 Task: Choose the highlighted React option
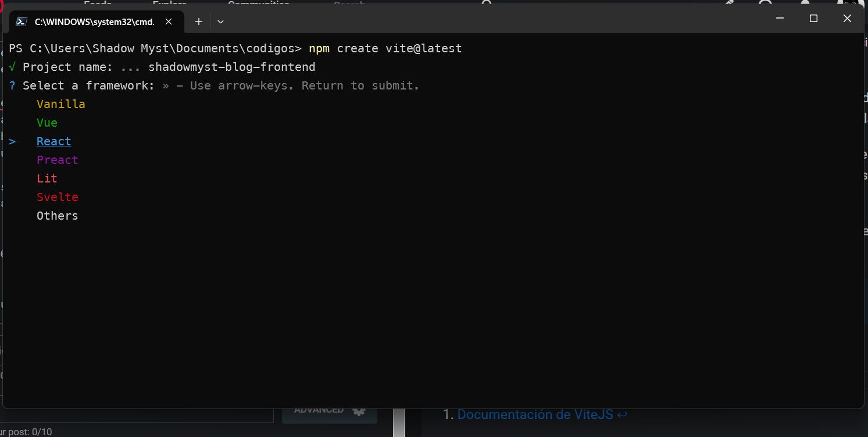point(54,141)
